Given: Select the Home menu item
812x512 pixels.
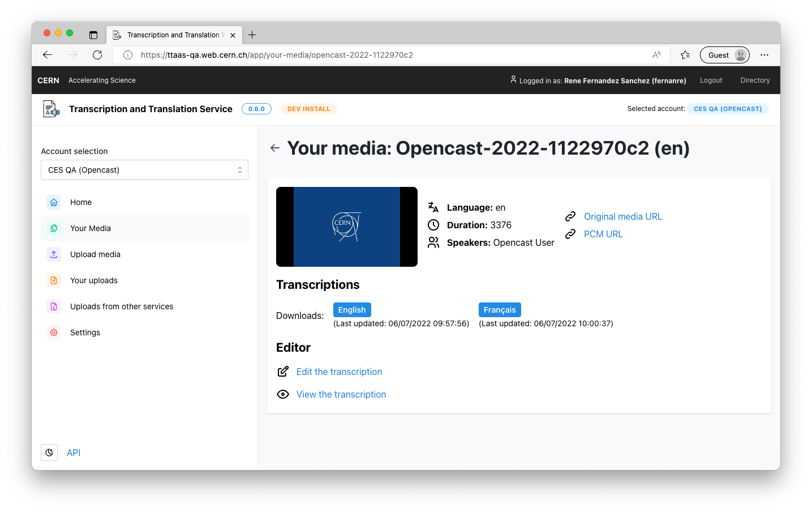Looking at the screenshot, I should (x=145, y=202).
